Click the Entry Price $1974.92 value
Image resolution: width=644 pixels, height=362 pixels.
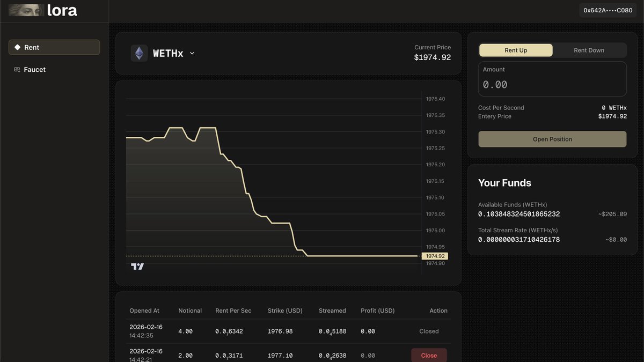click(x=612, y=116)
